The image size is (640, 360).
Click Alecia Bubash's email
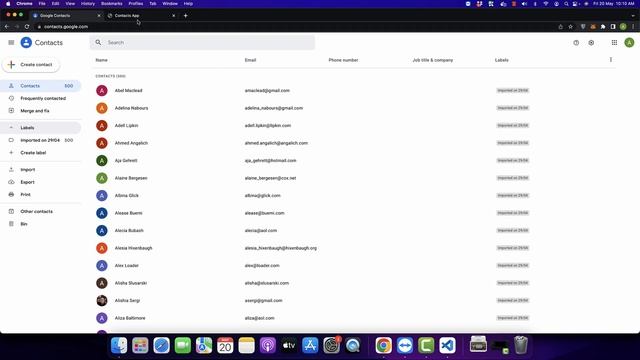pos(261,231)
